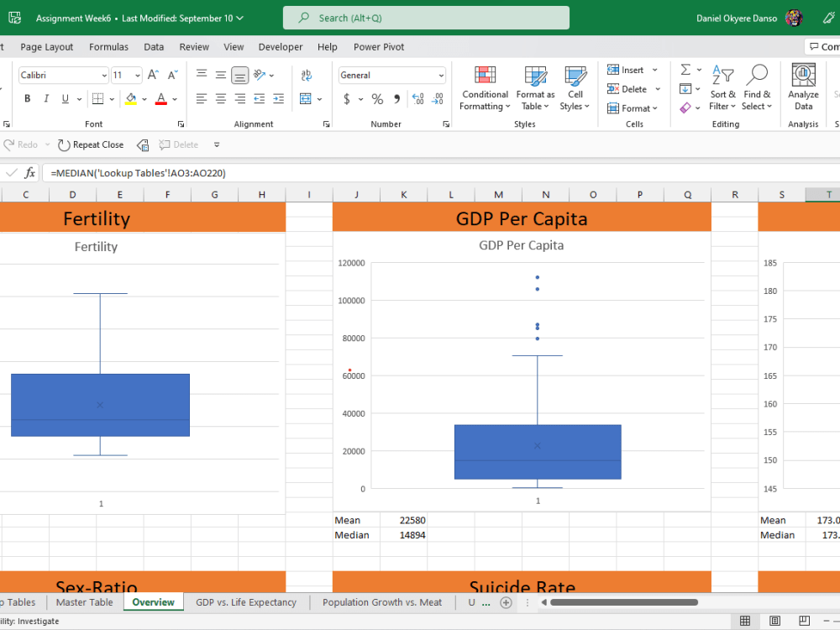Toggle Wrap Text for the cell
Image resolution: width=840 pixels, height=630 pixels.
pos(307,75)
